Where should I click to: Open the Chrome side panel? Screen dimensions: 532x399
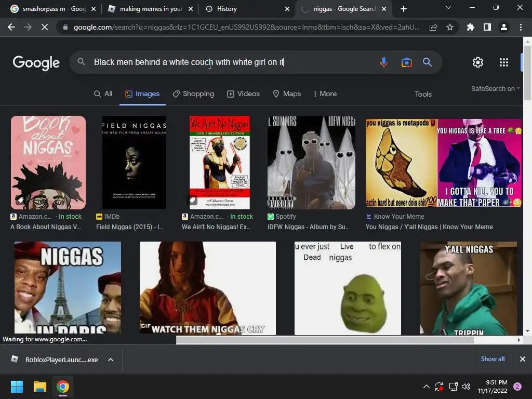coord(487,27)
